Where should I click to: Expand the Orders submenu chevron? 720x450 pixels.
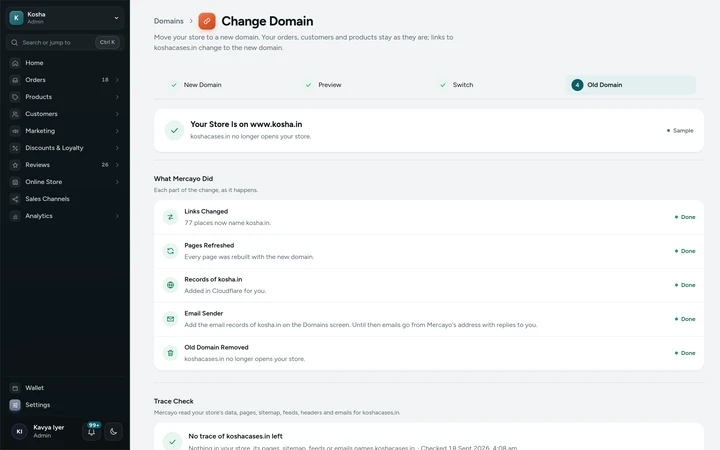(117, 80)
